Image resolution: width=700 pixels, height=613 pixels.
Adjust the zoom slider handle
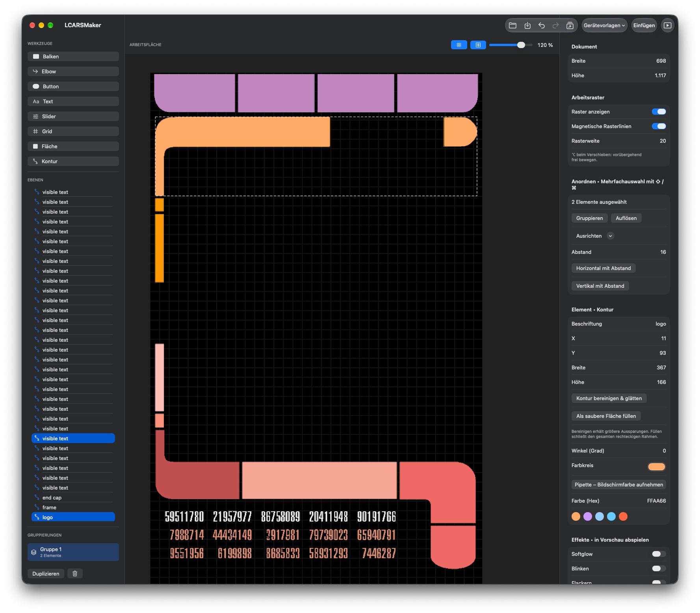521,45
